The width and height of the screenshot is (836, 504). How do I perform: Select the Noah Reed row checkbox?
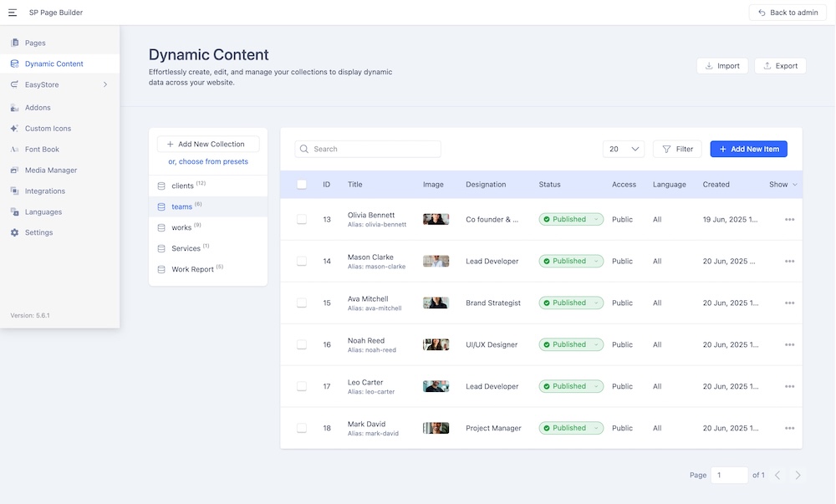(302, 344)
